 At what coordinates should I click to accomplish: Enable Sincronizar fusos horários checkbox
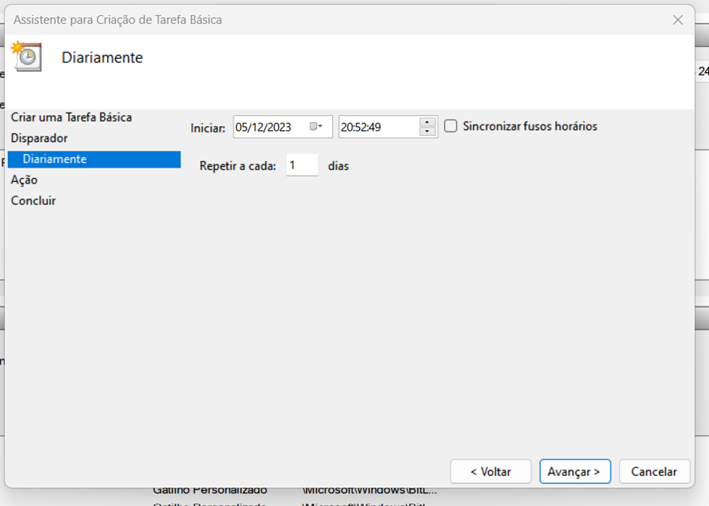(x=451, y=127)
